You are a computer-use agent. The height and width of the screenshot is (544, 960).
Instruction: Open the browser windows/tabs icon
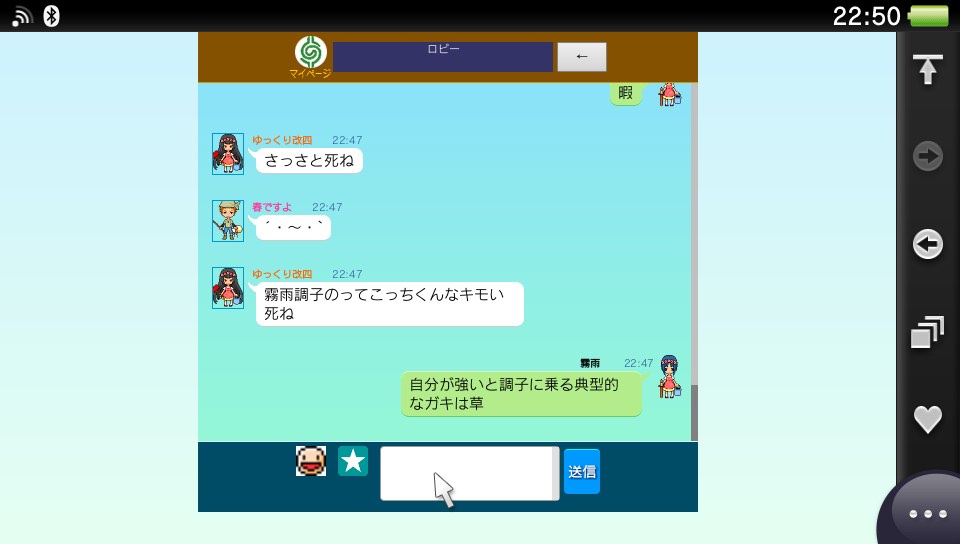(927, 332)
